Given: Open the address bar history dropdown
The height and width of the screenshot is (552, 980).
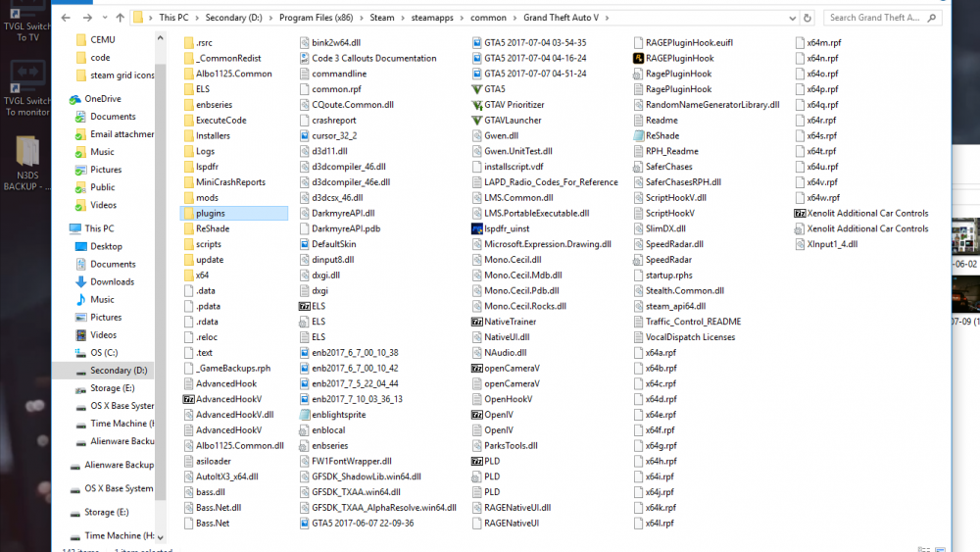Looking at the screenshot, I should tap(793, 18).
